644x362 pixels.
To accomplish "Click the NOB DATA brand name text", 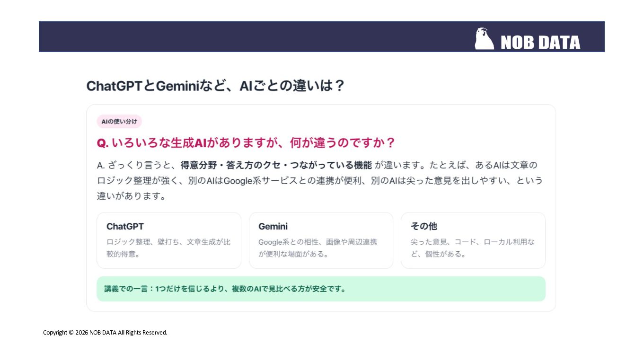I will click(540, 43).
